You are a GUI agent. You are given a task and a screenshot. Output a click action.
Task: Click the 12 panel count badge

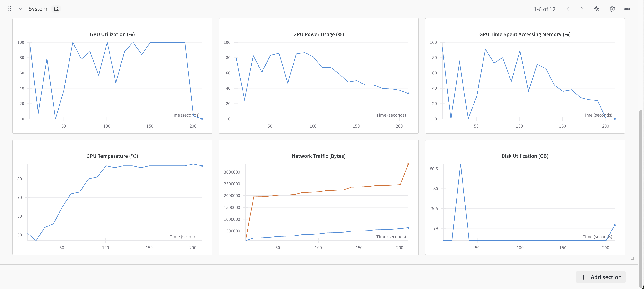tap(56, 9)
